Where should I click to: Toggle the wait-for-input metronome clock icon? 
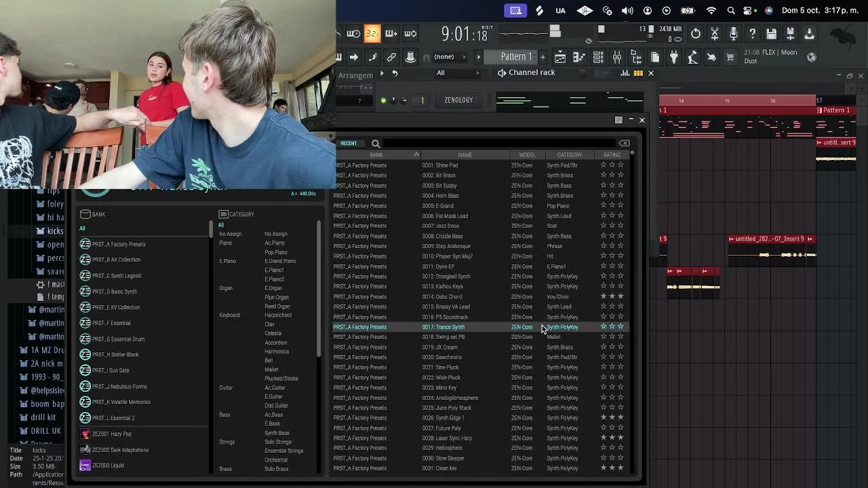pyautogui.click(x=353, y=33)
